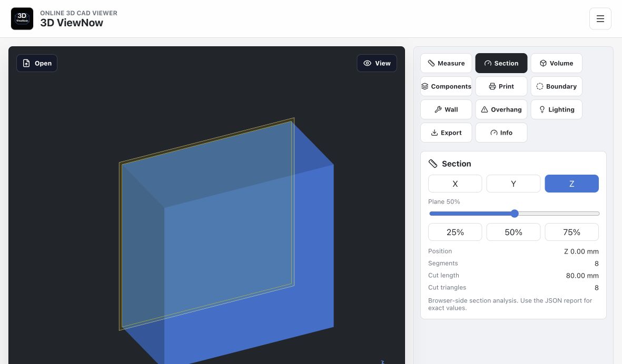Open the Wall thickness tool
622x364 pixels.
pos(446,109)
